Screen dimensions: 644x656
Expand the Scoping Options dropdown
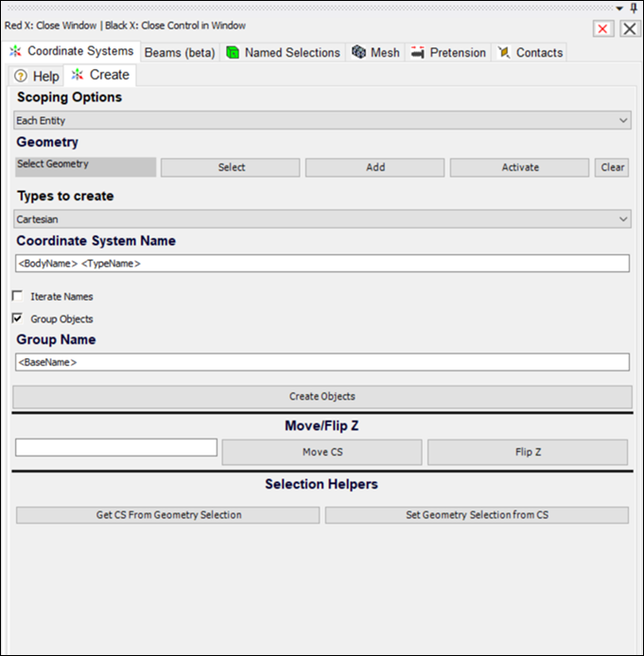[322, 120]
